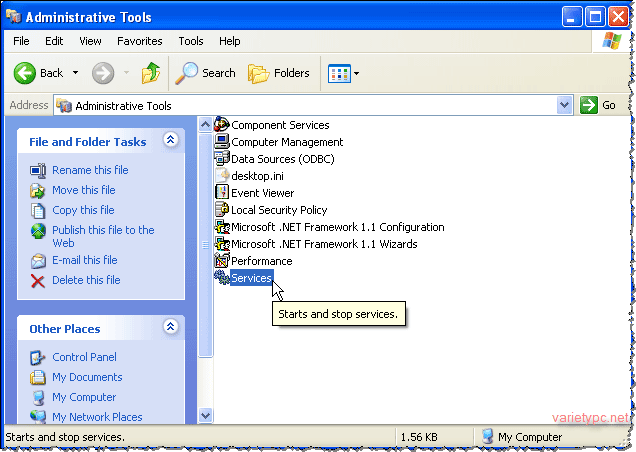Select the Event Viewer icon
The width and height of the screenshot is (636, 452).
[x=222, y=192]
